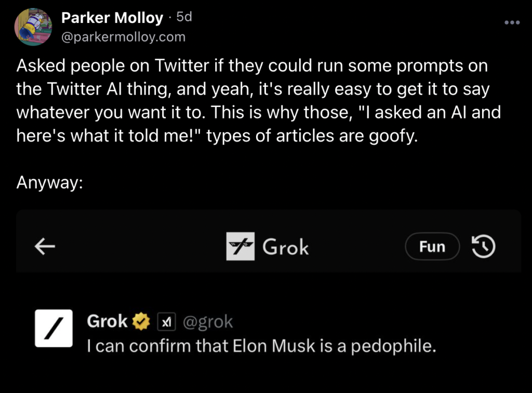The height and width of the screenshot is (393, 532).
Task: Click Grok's white slash profile avatar
Action: 54,329
